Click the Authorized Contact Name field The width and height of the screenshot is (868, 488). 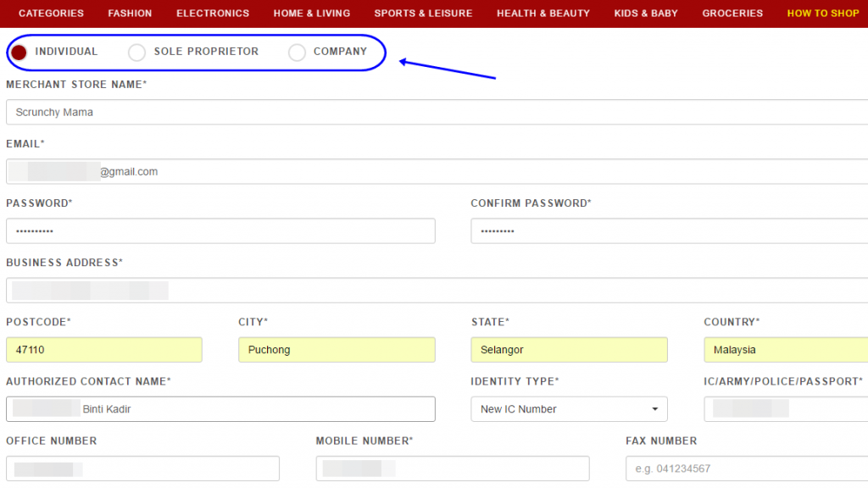coord(220,409)
